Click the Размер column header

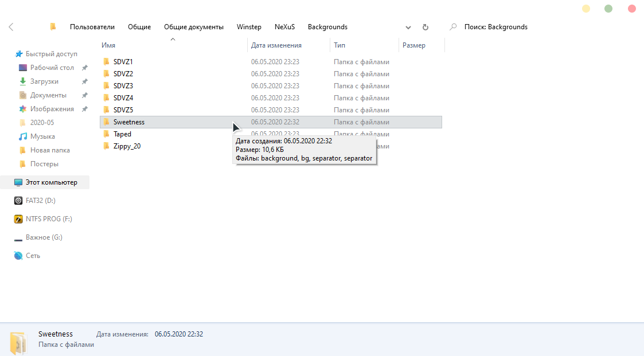(x=414, y=45)
